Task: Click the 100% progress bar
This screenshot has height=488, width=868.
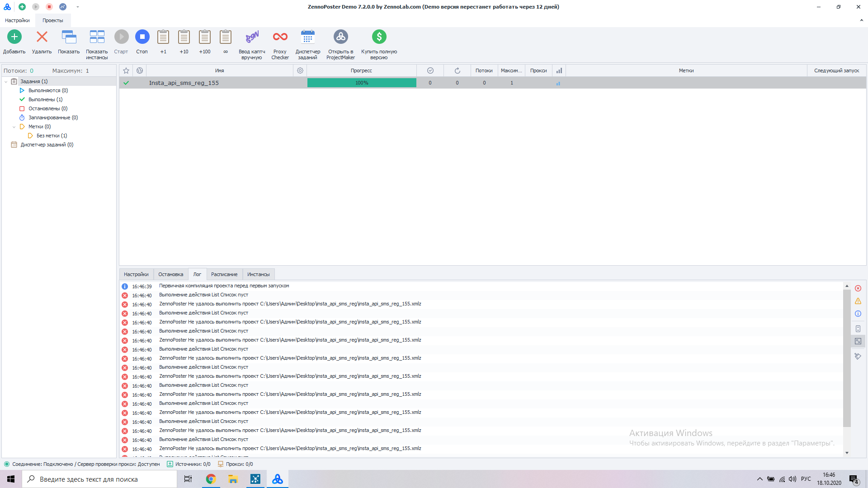Action: pos(362,83)
